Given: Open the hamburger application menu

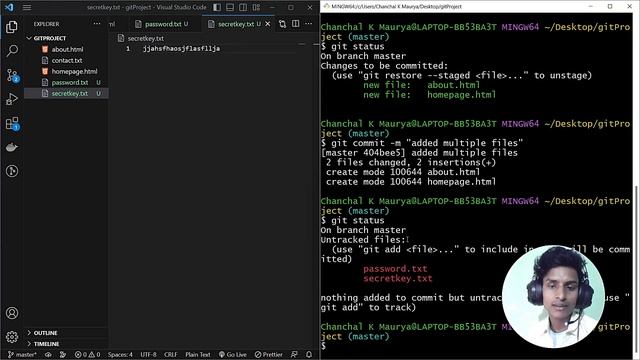Looking at the screenshot, I should point(27,7).
